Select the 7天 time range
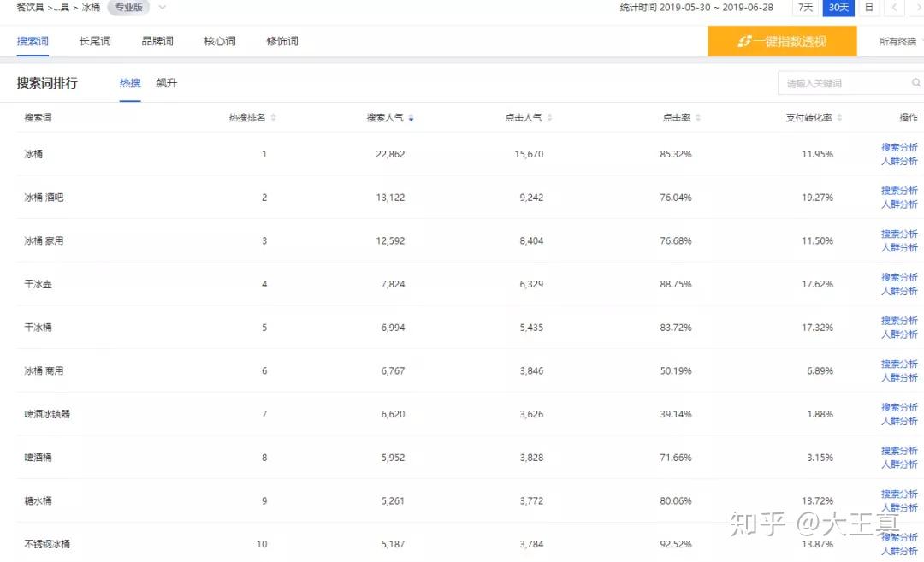The width and height of the screenshot is (924, 562). click(x=805, y=8)
